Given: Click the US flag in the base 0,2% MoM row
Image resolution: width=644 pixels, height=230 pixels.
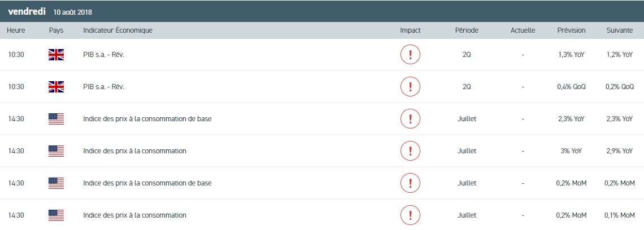Looking at the screenshot, I should (x=56, y=183).
